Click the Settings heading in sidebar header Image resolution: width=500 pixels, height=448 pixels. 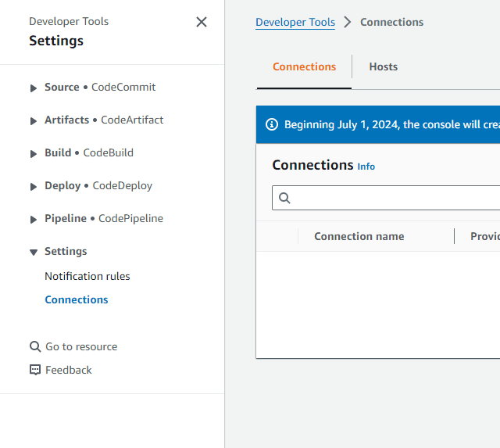(x=56, y=41)
